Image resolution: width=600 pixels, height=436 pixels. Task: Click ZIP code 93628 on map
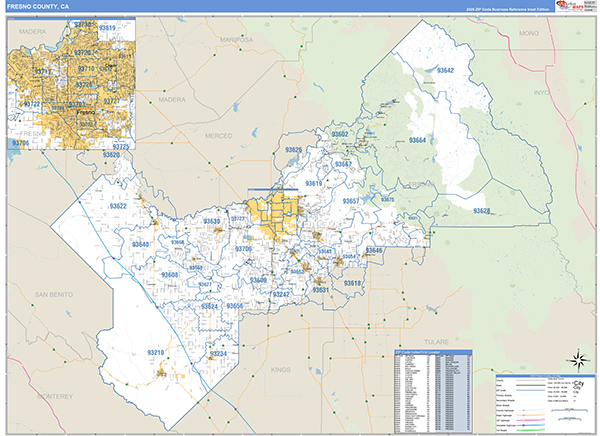coord(482,211)
